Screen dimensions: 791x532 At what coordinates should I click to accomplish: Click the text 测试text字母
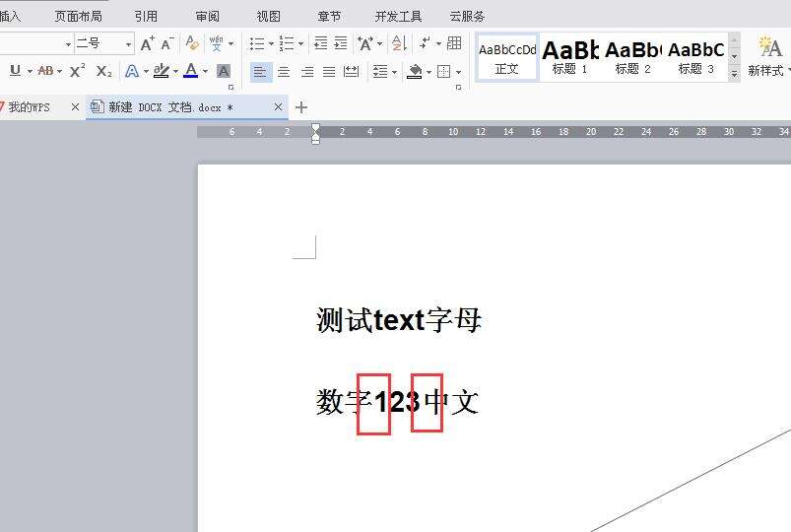[399, 320]
